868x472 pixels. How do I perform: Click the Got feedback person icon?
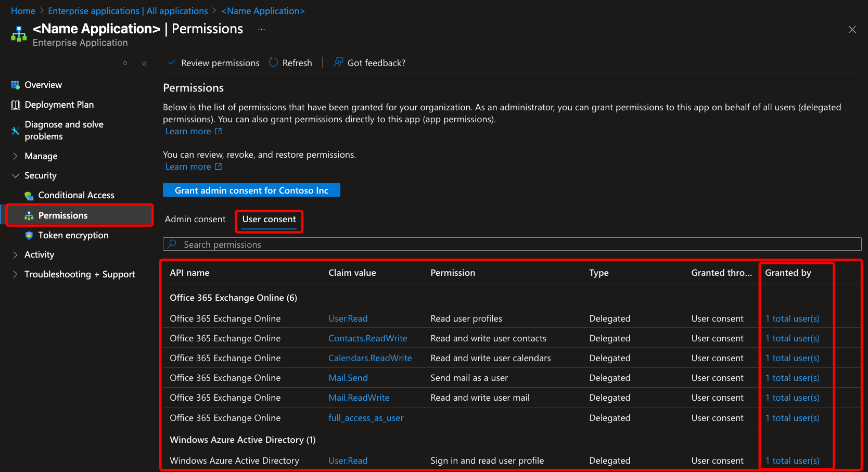tap(338, 62)
